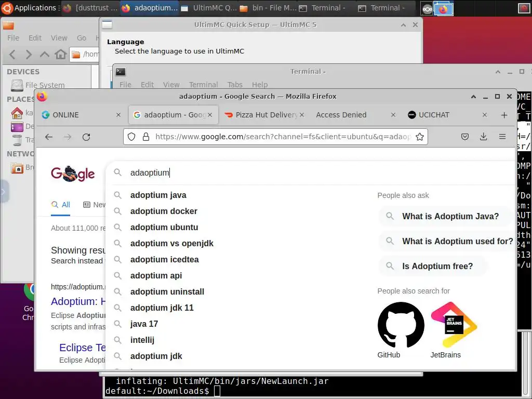Open Firefox downloads panel
The width and height of the screenshot is (532, 399).
[484, 137]
